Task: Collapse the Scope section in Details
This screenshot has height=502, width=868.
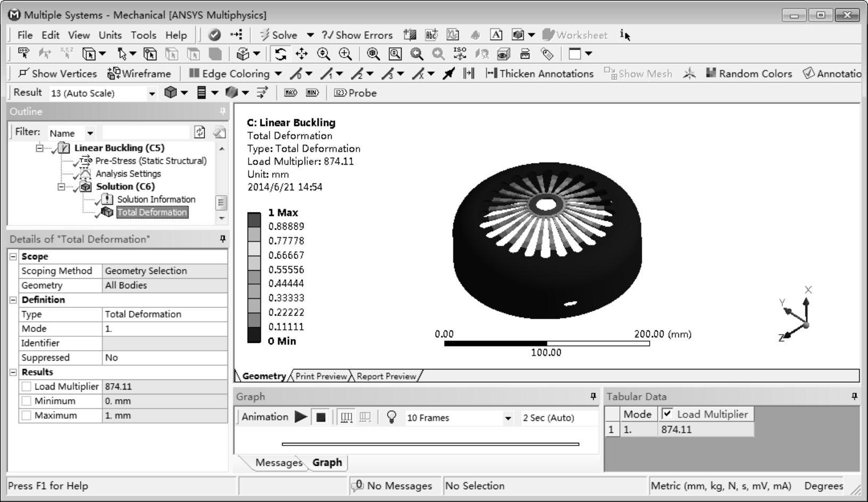Action: tap(13, 256)
